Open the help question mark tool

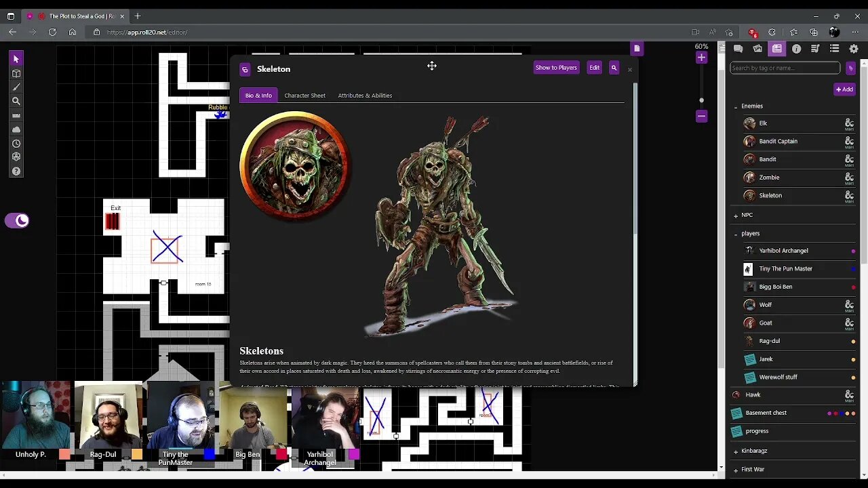(16, 171)
